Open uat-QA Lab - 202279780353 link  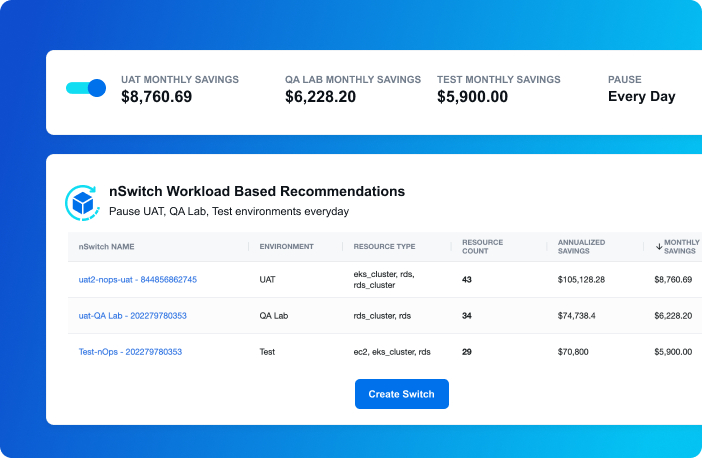tap(133, 316)
